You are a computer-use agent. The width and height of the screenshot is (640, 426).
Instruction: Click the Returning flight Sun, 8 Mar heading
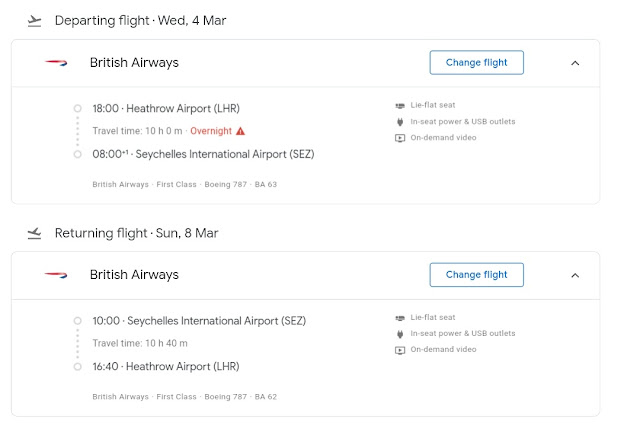pyautogui.click(x=136, y=233)
